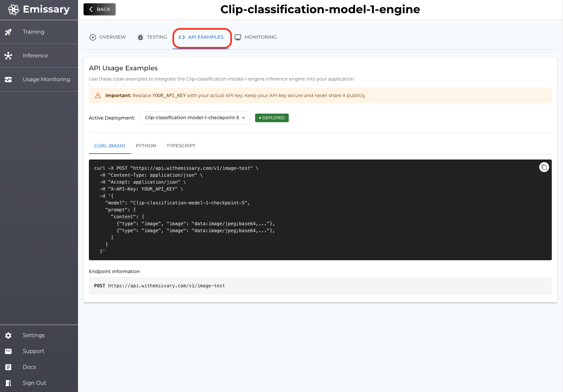Screen dimensions: 563x392
Task: Open Inference via its puzzle icon
Action: pyautogui.click(x=8, y=55)
